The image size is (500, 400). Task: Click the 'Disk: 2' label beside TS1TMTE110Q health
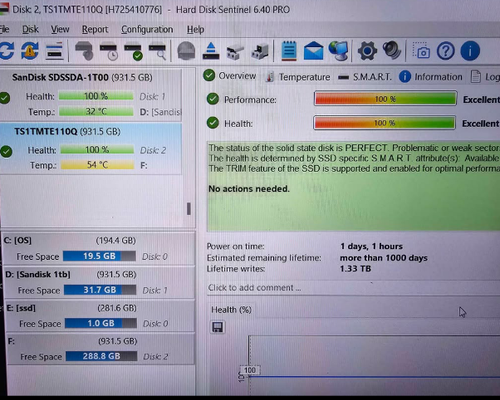153,150
